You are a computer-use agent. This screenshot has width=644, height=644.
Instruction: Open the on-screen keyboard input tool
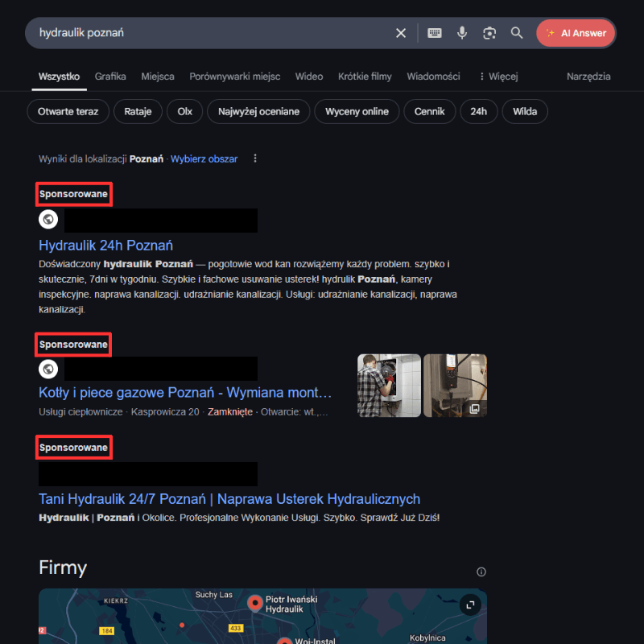pos(435,33)
